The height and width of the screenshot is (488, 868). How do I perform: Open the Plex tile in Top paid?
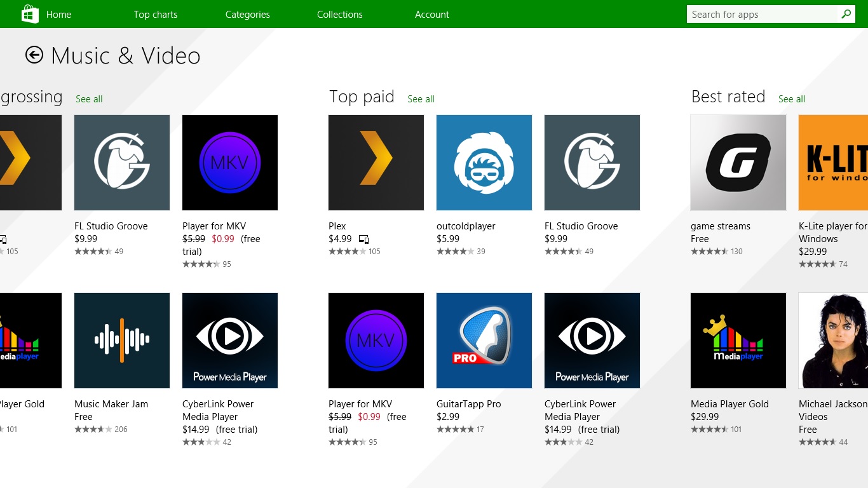tap(376, 163)
